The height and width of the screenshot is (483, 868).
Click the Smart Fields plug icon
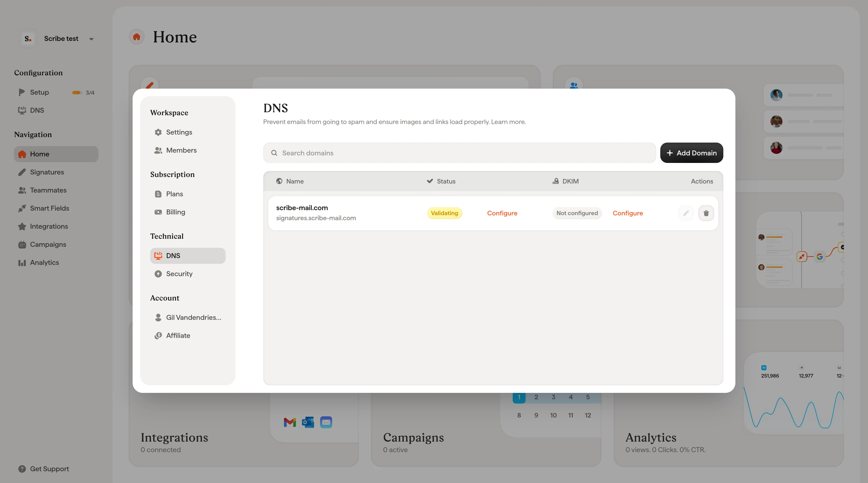(x=22, y=209)
